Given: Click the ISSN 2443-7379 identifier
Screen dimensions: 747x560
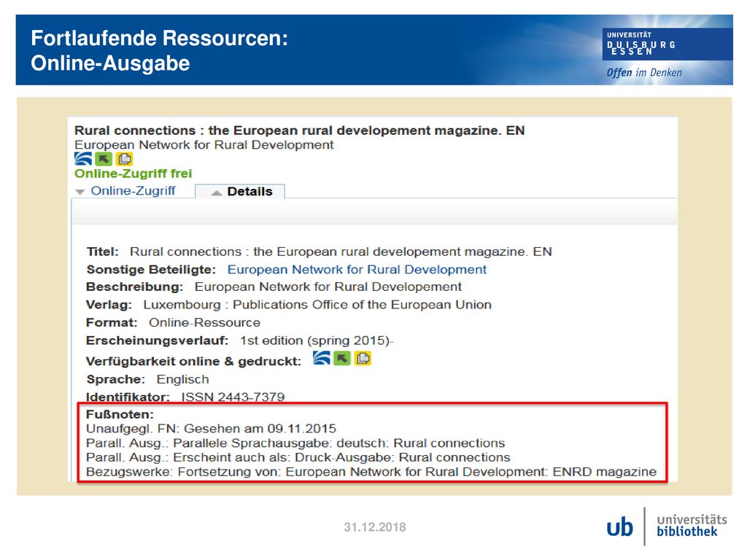Looking at the screenshot, I should click(x=233, y=397).
